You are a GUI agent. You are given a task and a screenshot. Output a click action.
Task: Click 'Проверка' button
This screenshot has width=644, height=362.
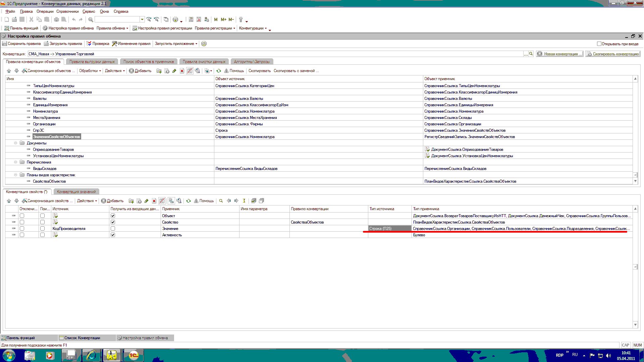click(x=98, y=44)
